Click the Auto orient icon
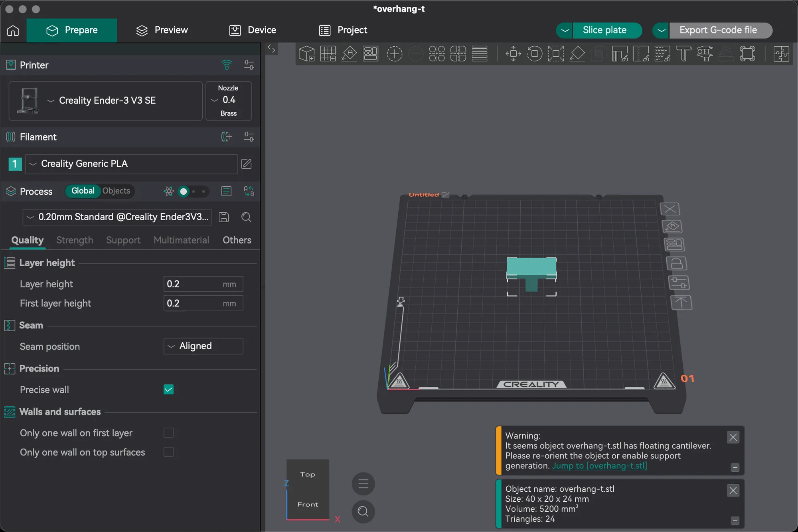The width and height of the screenshot is (798, 532). [x=349, y=53]
